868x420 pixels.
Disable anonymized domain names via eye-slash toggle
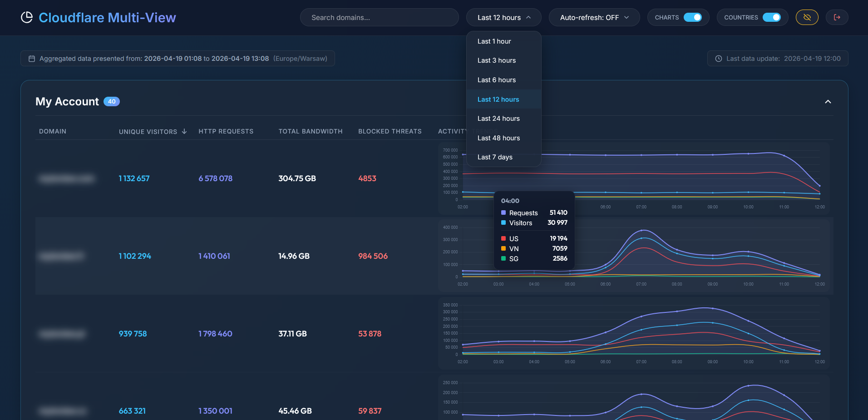pos(807,17)
